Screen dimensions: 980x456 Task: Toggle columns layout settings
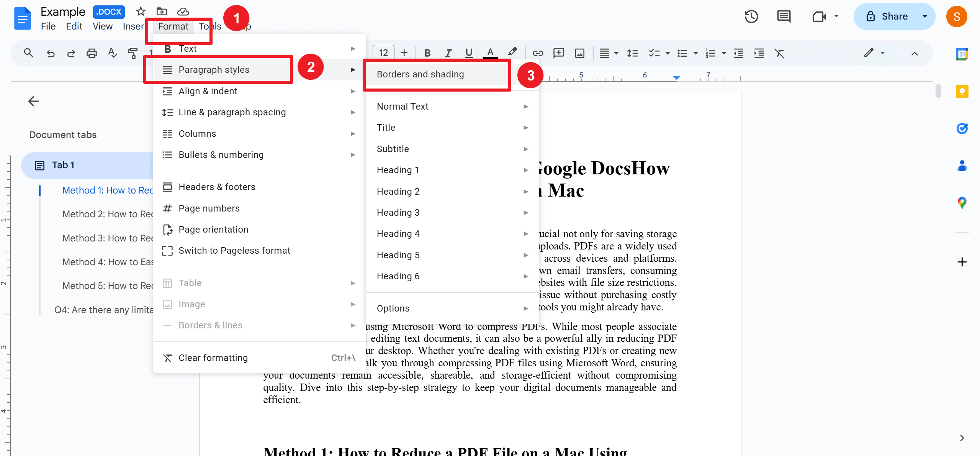coord(197,133)
